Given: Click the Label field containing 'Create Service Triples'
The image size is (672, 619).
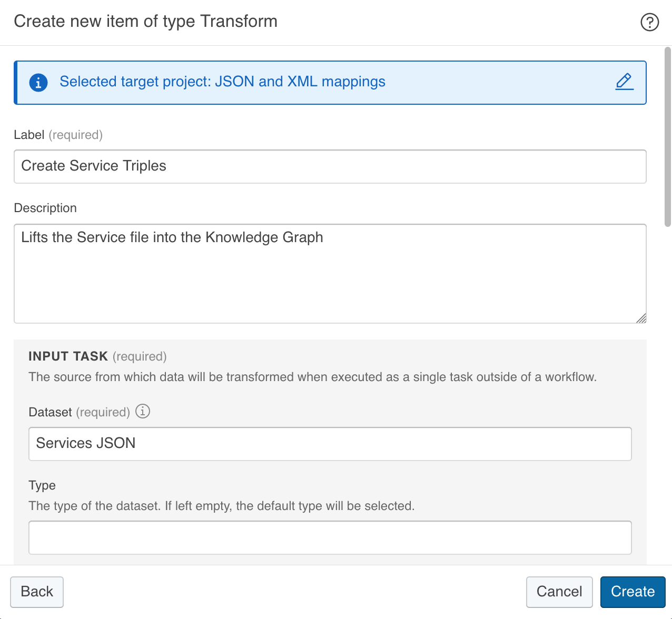Looking at the screenshot, I should [330, 166].
